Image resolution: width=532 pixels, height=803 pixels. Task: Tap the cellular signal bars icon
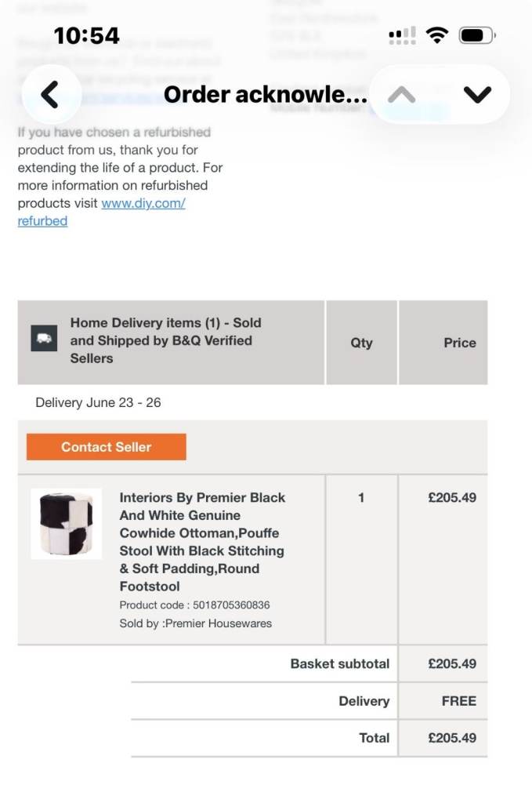tap(402, 35)
